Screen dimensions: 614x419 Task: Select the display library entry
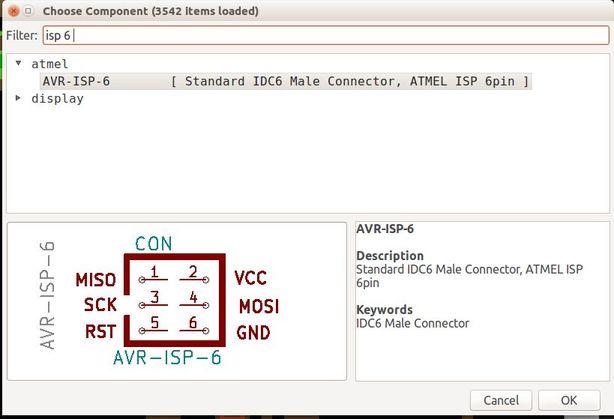pos(57,99)
